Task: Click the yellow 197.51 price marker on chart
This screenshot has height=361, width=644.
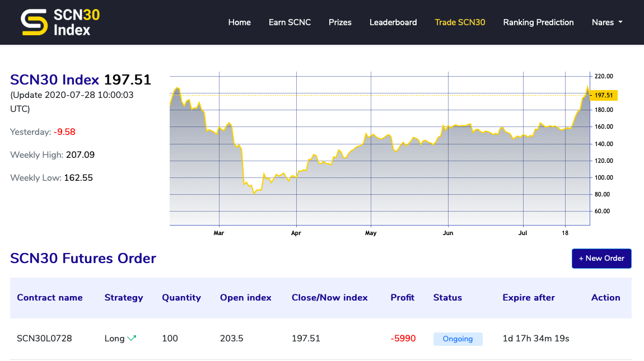Action: (x=603, y=95)
